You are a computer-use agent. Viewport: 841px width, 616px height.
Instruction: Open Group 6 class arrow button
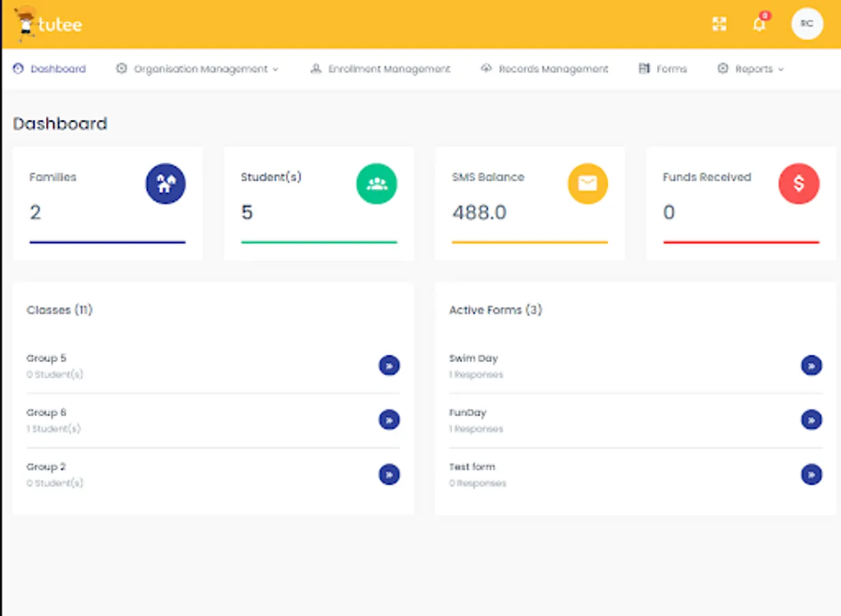coord(389,420)
